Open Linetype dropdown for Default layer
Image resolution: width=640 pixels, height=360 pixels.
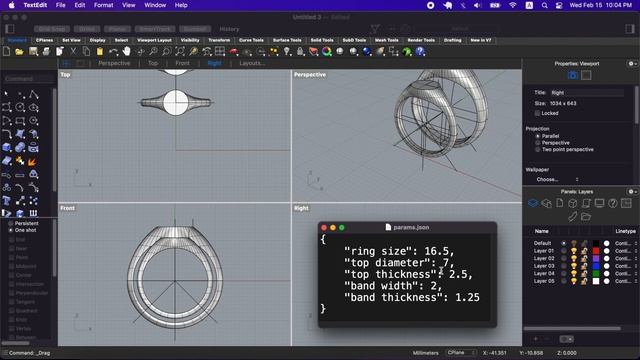[x=626, y=243]
